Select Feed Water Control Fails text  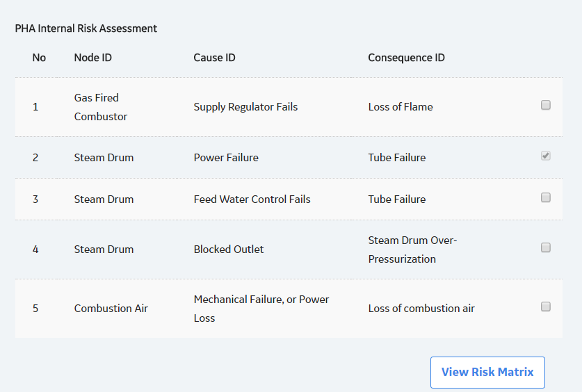tap(252, 199)
